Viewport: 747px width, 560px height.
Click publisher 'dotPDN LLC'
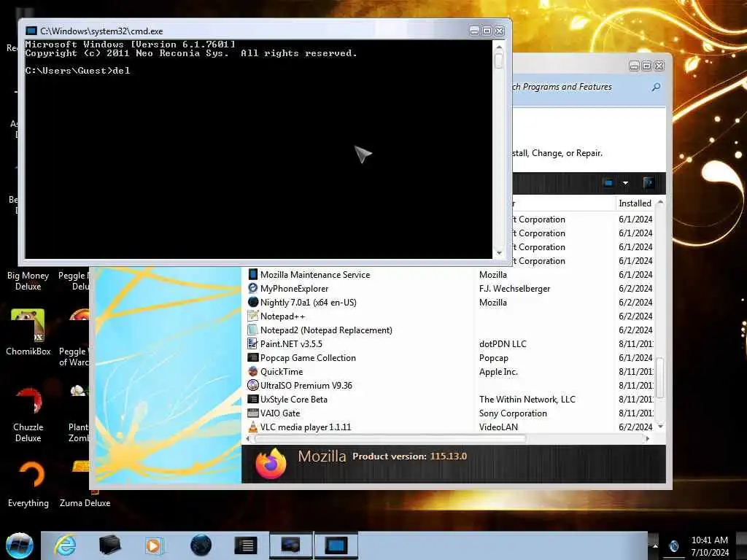pos(503,344)
